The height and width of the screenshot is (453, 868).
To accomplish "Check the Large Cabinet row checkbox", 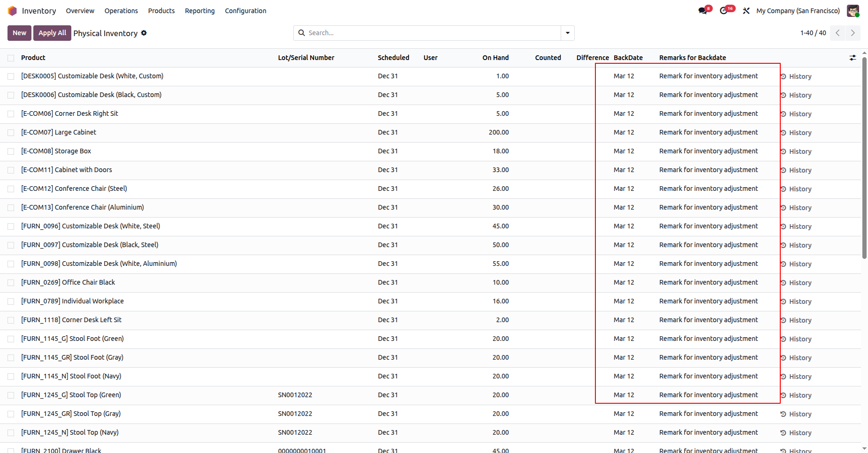I will coord(11,133).
